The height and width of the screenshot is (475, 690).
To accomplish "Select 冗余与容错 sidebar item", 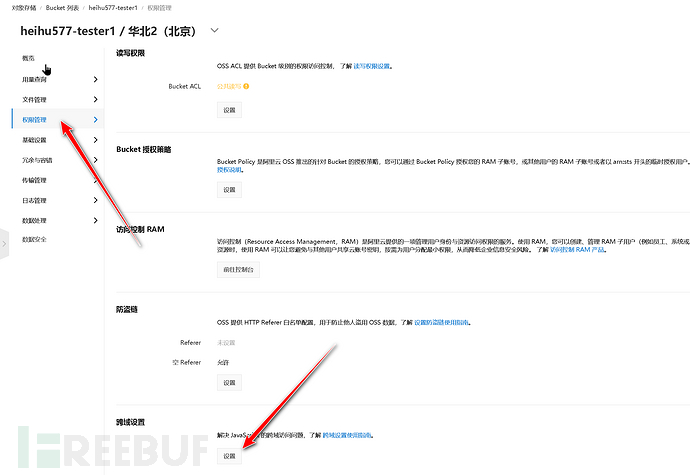I will point(37,160).
